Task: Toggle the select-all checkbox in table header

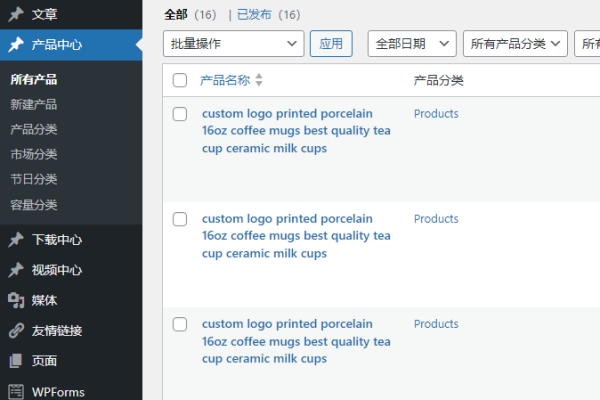Action: point(180,80)
